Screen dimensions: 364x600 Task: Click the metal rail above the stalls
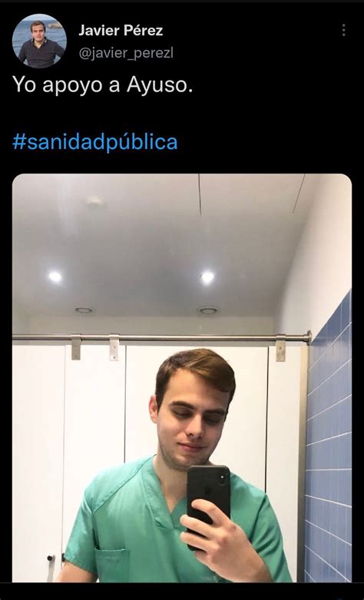pyautogui.click(x=161, y=337)
